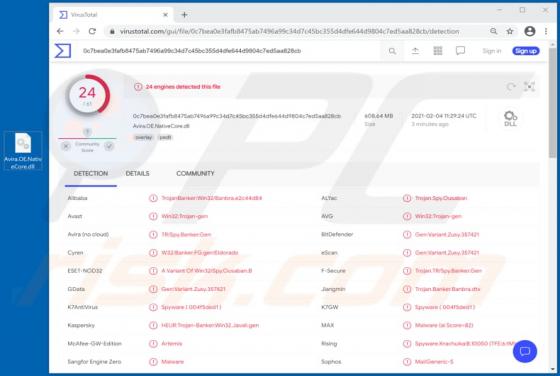Click the Avast engine name
The image size is (560, 376).
tap(75, 216)
